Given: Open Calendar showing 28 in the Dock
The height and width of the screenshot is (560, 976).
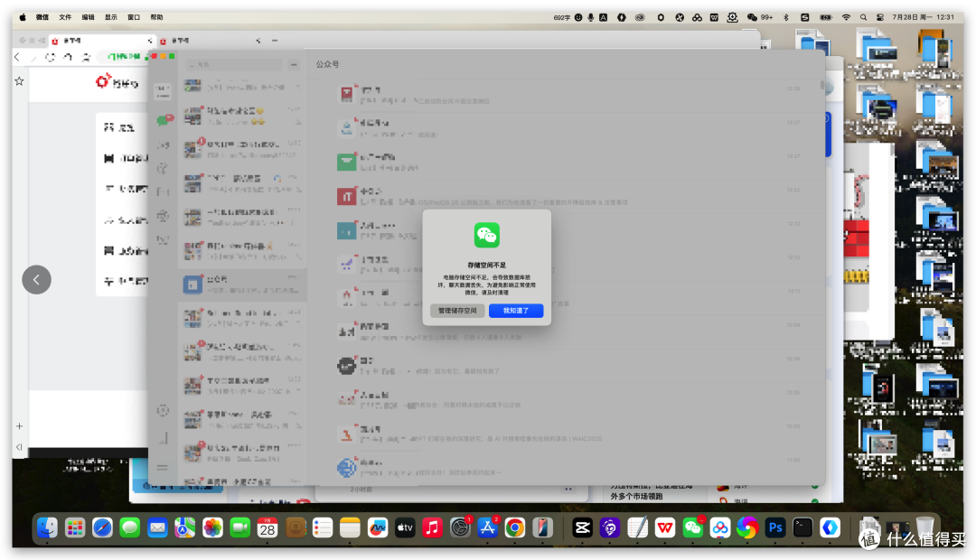Looking at the screenshot, I should click(x=267, y=528).
